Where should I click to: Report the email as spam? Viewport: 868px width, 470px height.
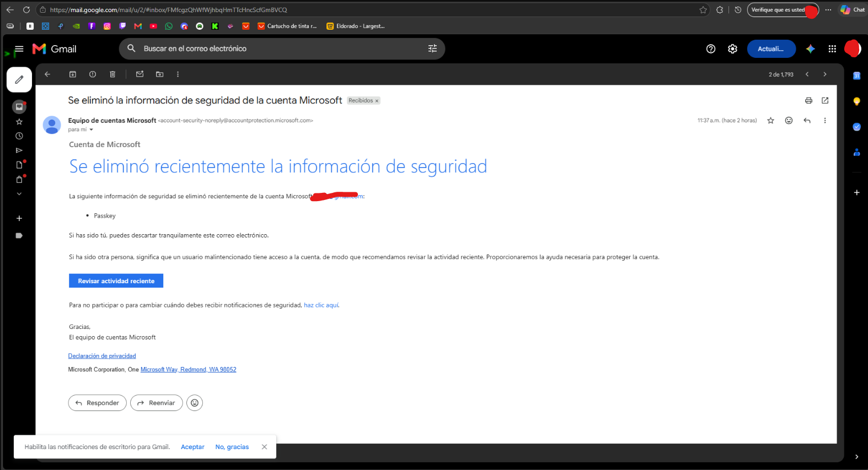pos(93,74)
